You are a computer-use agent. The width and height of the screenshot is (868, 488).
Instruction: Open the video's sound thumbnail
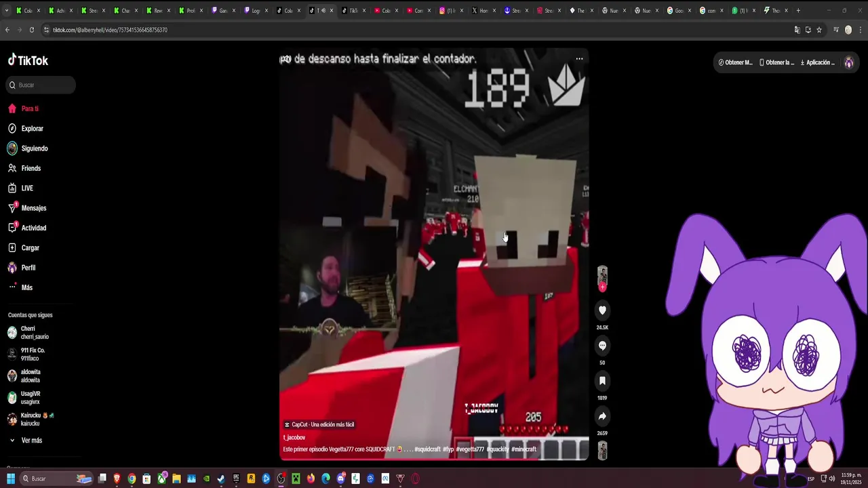point(602,450)
